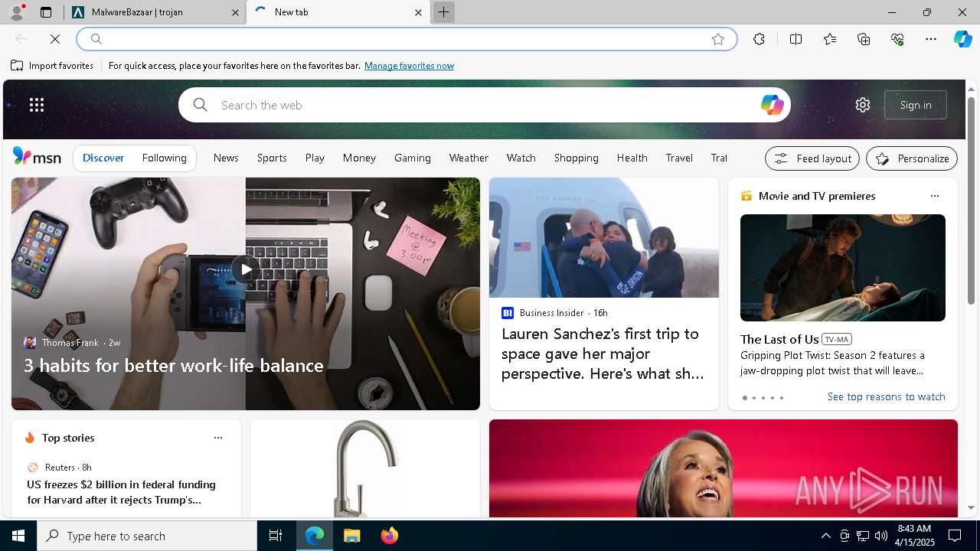Click the Windows Start button
This screenshot has width=980, height=551.
point(18,536)
